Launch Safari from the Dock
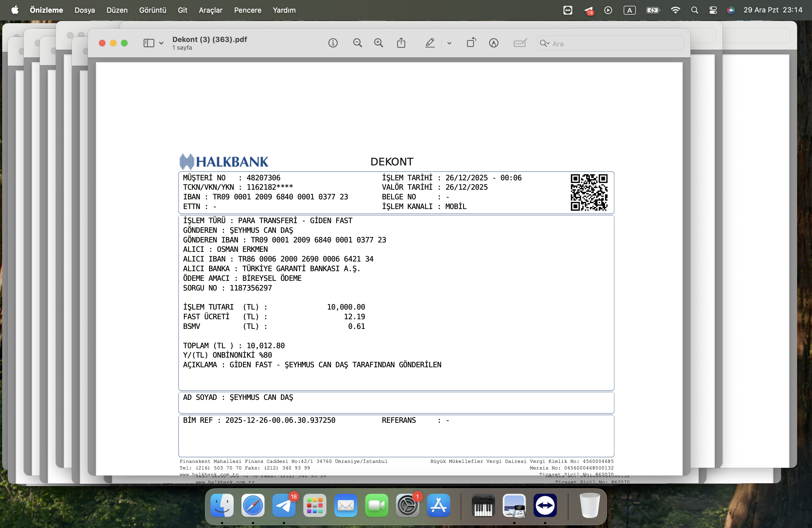812x528 pixels. [x=253, y=505]
